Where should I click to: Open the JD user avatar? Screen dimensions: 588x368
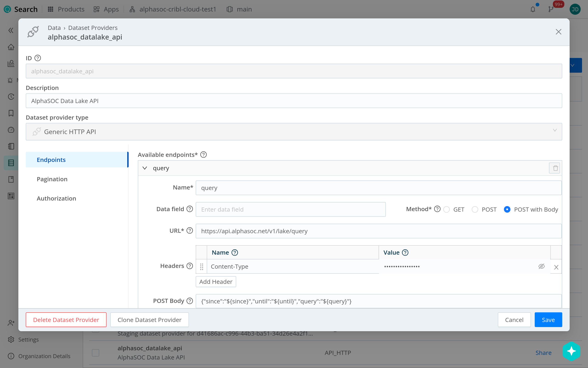click(575, 9)
